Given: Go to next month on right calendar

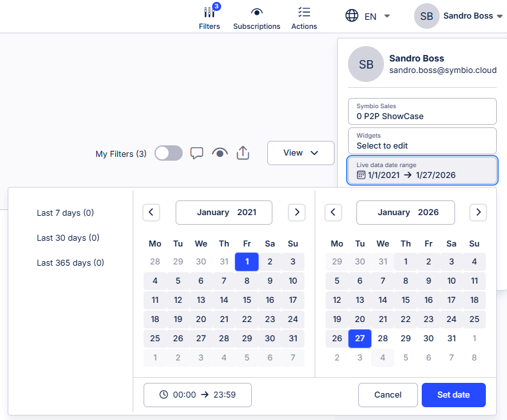Looking at the screenshot, I should coord(478,212).
